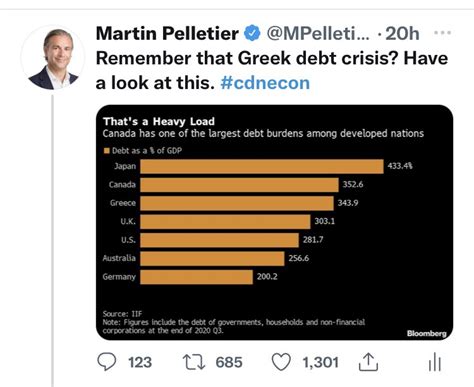Click the reply speech bubble icon

(107, 362)
